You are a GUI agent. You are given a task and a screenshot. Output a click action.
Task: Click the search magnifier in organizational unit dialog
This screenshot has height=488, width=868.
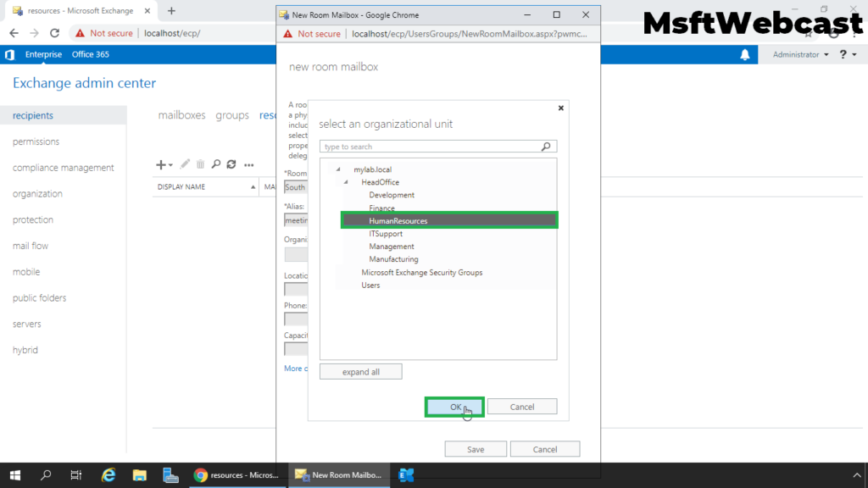(x=546, y=147)
